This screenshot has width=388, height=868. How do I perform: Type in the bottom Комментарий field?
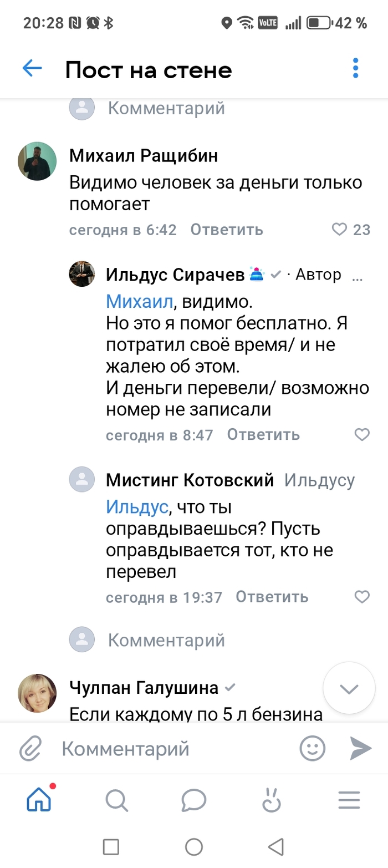[x=166, y=749]
